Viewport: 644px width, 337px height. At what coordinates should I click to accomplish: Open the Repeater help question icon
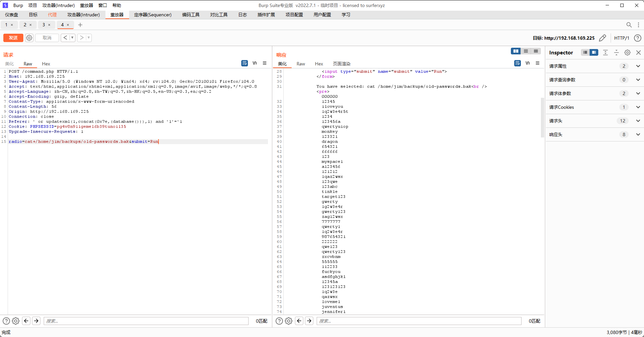point(637,38)
